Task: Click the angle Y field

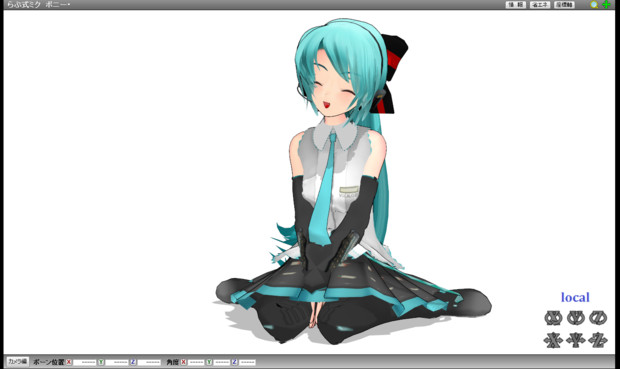Action: (x=221, y=362)
